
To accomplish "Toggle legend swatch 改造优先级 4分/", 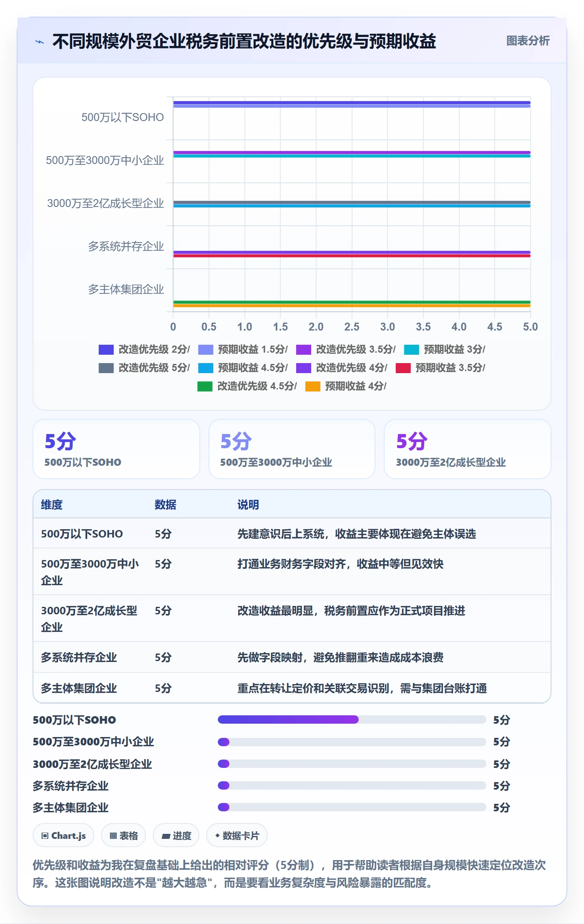I will click(x=304, y=368).
